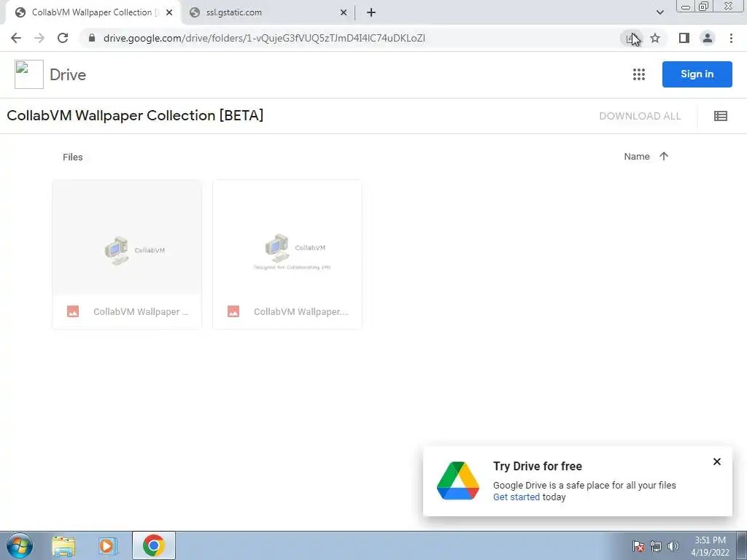Open the tab search dropdown chevron

coord(659,12)
